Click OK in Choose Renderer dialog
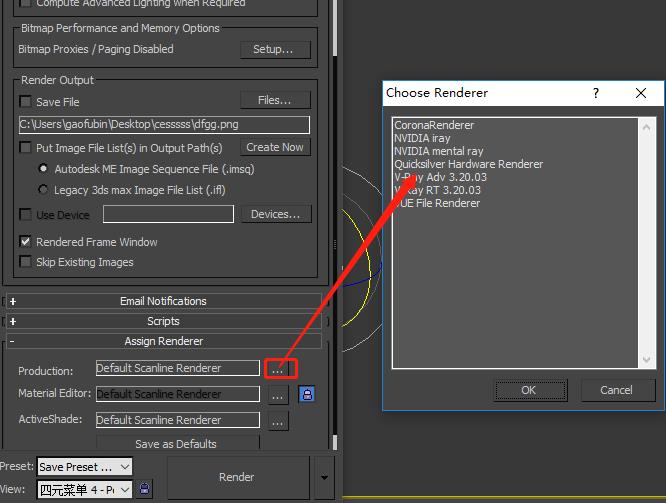 tap(528, 390)
